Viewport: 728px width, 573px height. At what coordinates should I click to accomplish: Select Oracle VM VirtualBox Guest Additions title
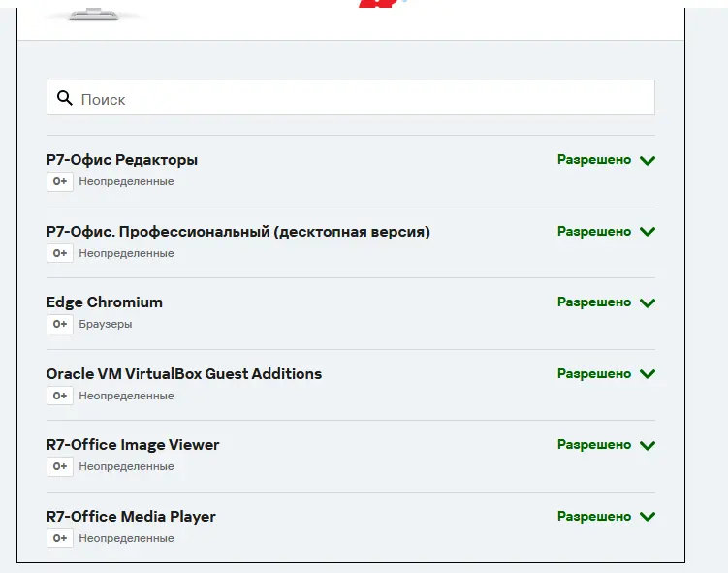[184, 374]
